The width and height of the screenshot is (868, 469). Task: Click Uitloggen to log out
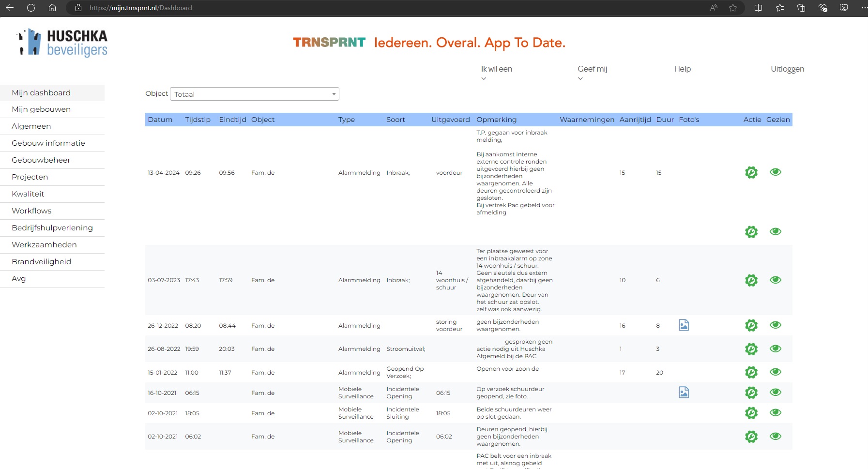tap(787, 69)
